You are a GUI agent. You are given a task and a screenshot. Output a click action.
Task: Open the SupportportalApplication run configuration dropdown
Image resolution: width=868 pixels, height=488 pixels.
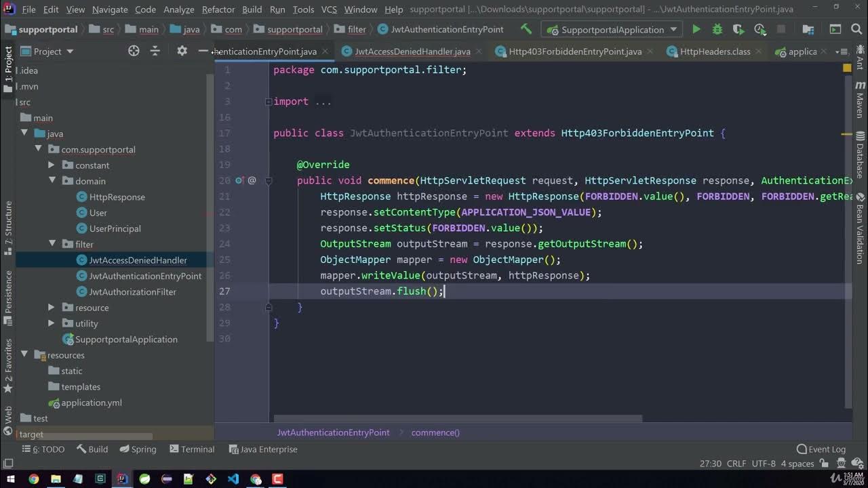(x=612, y=29)
